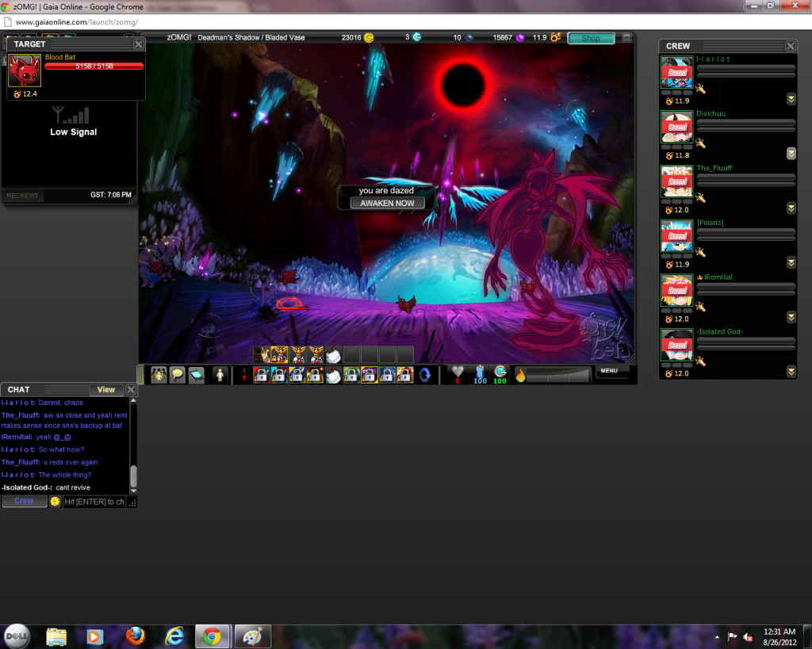Select IRemilial's crew portrait

coord(677,290)
